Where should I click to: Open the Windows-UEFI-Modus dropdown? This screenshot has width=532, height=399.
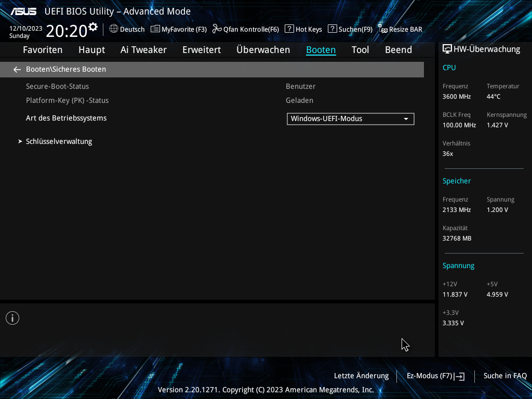tap(351, 119)
